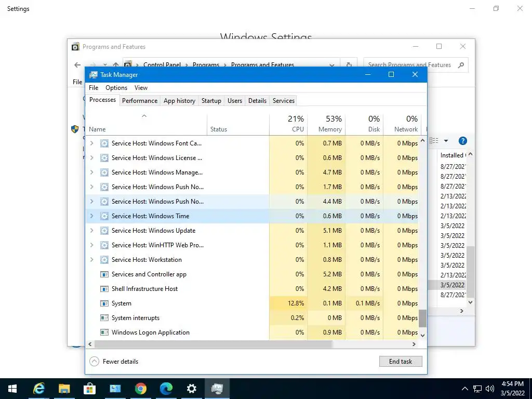Screen dimensions: 532x399
Task: Sort processes by Name column header
Action: click(146, 124)
